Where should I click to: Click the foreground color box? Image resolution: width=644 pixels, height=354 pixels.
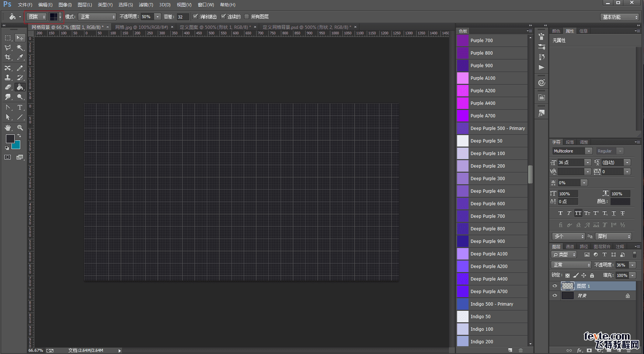(10, 139)
